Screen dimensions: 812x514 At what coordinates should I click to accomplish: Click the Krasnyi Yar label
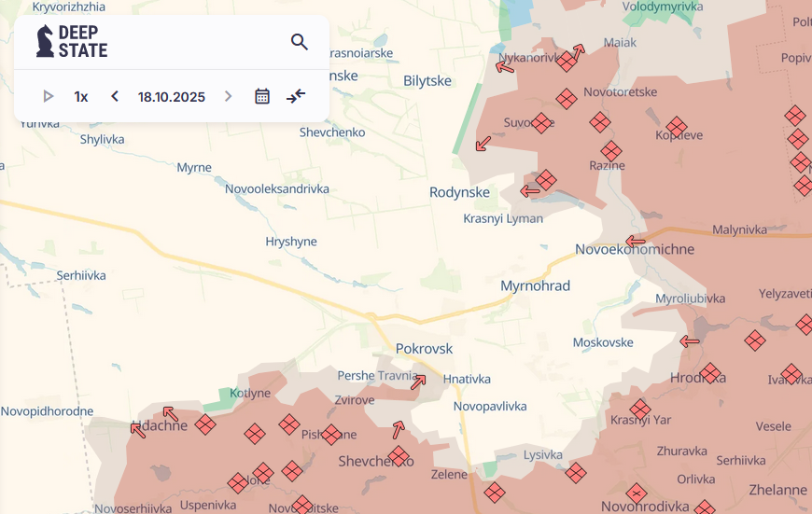coord(640,420)
